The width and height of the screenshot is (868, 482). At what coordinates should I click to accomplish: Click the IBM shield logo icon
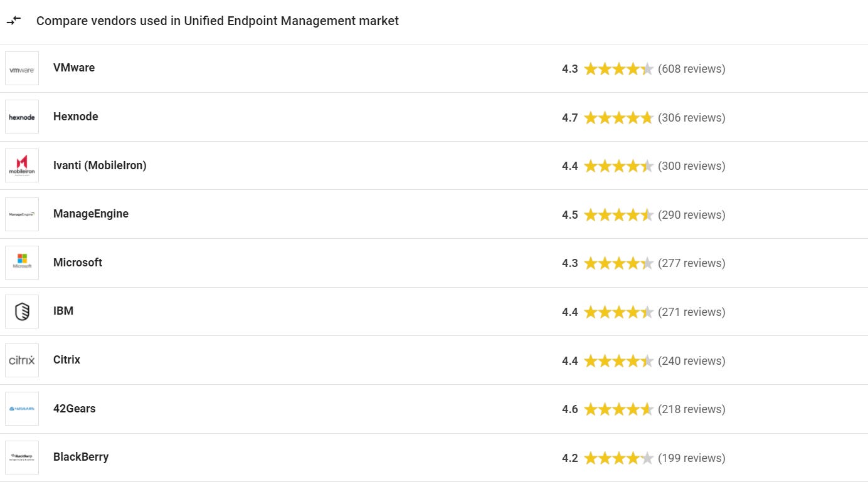pyautogui.click(x=22, y=312)
